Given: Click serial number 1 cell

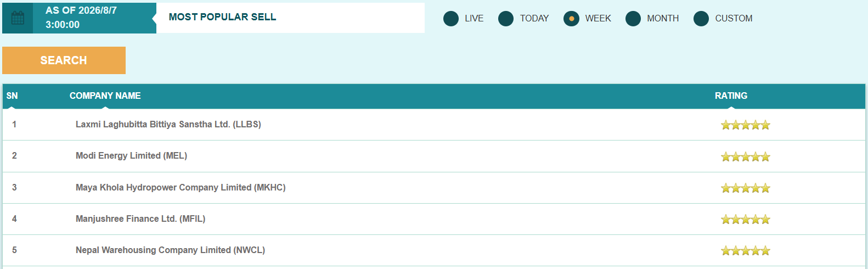Looking at the screenshot, I should click(x=14, y=125).
